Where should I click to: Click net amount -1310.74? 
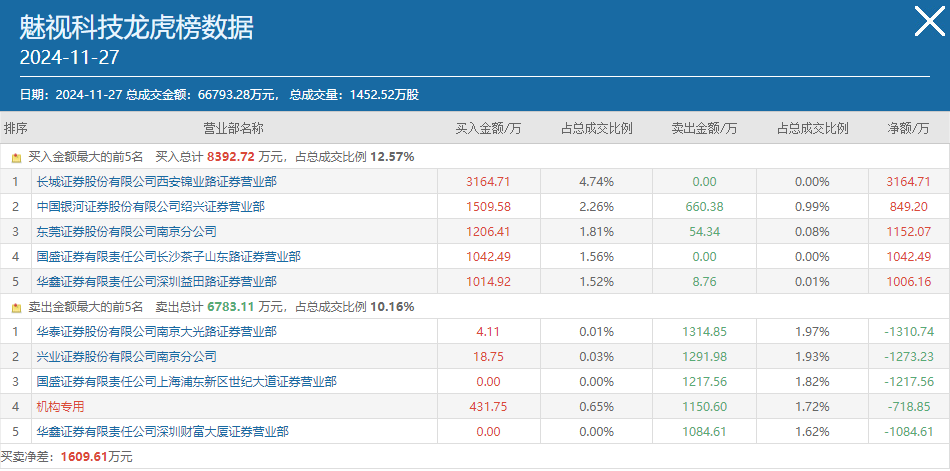pyautogui.click(x=908, y=332)
